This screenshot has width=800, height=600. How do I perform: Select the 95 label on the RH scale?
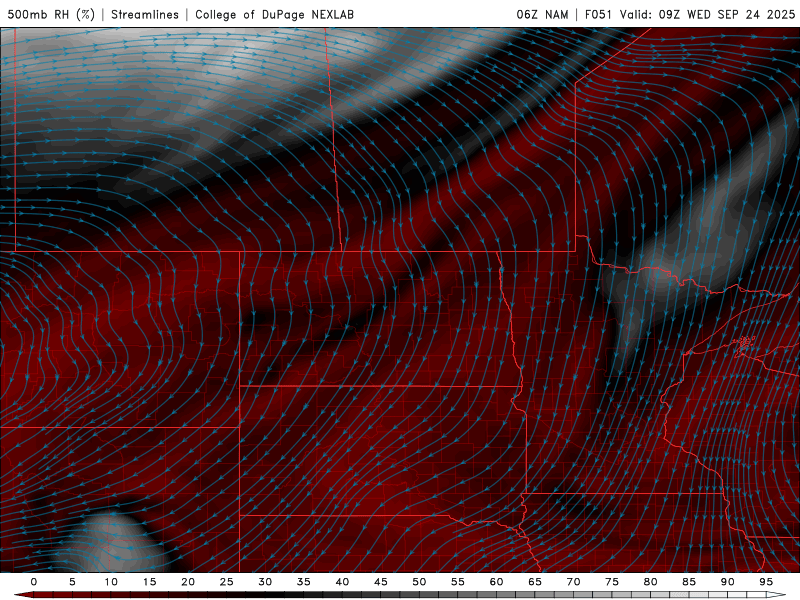tap(766, 582)
